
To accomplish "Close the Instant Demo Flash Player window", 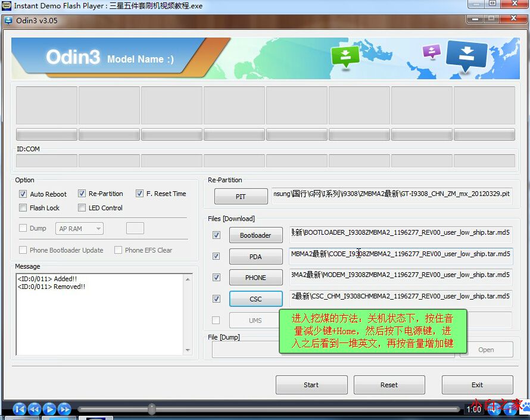I will (x=515, y=4).
